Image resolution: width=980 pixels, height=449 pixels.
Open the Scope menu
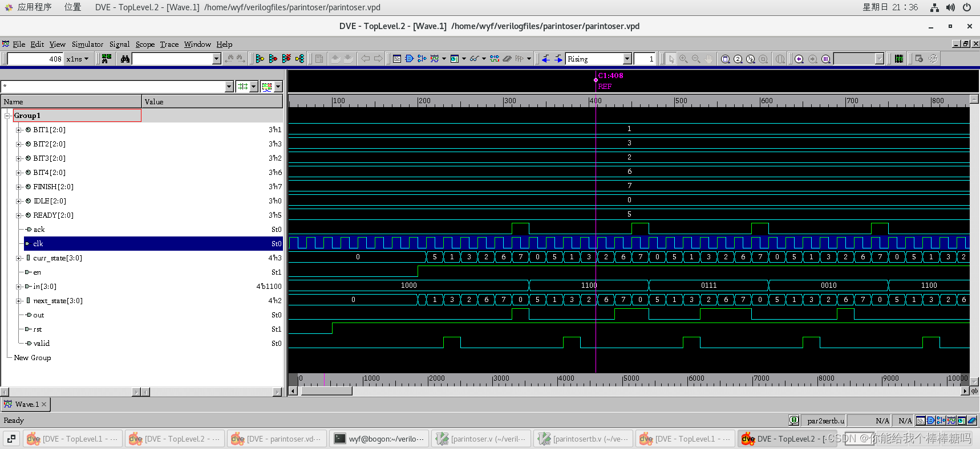point(145,44)
